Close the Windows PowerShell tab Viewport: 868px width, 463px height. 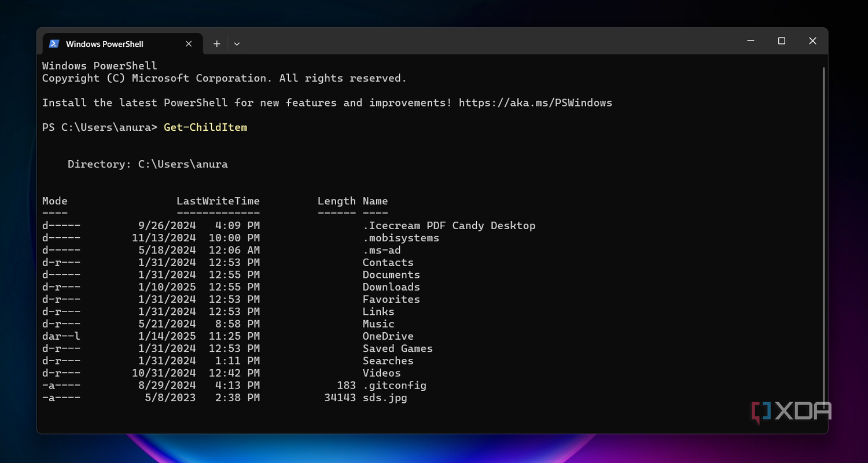pyautogui.click(x=189, y=44)
